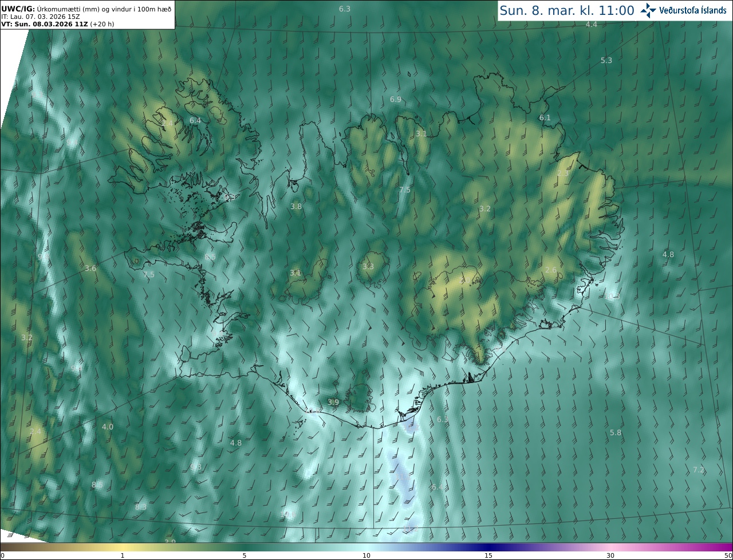
Task: Click the 5 tick on the color scale
Action: tap(245, 555)
